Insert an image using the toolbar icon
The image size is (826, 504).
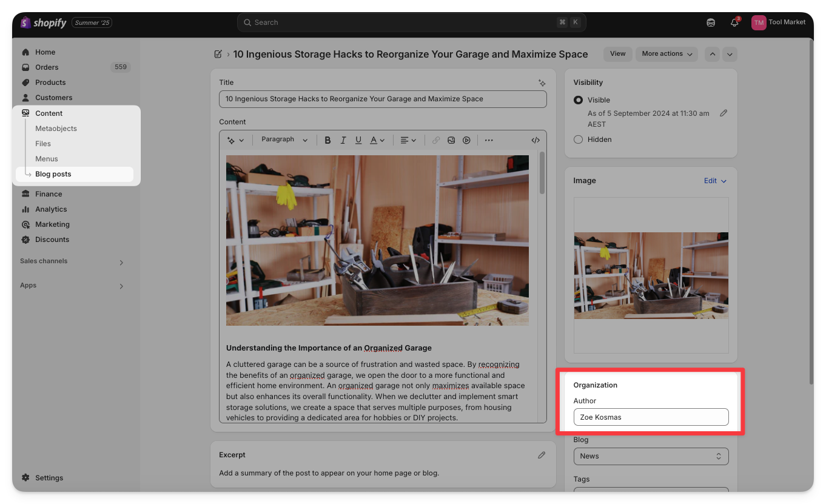coord(451,140)
